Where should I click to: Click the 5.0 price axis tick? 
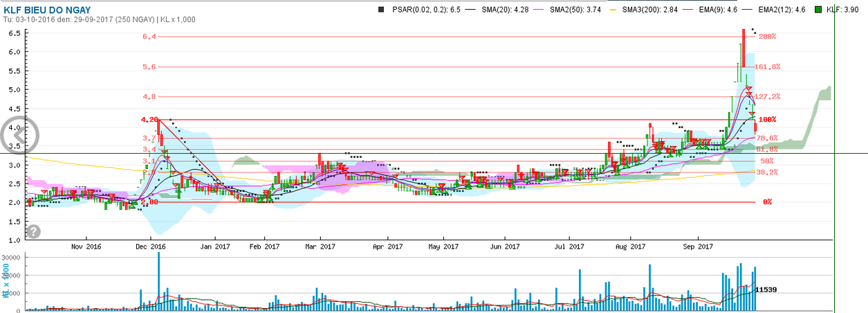15,89
